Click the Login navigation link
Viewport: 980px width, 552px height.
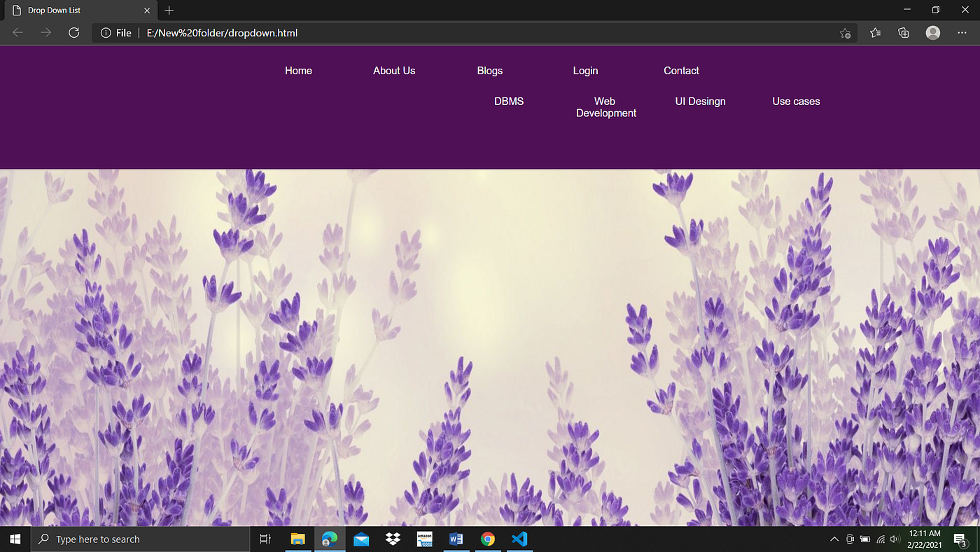click(585, 71)
